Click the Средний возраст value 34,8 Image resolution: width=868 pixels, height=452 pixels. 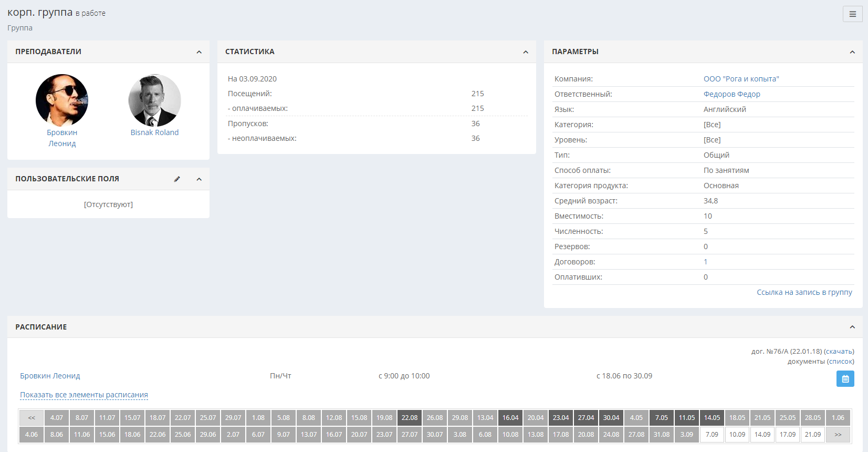pos(710,201)
